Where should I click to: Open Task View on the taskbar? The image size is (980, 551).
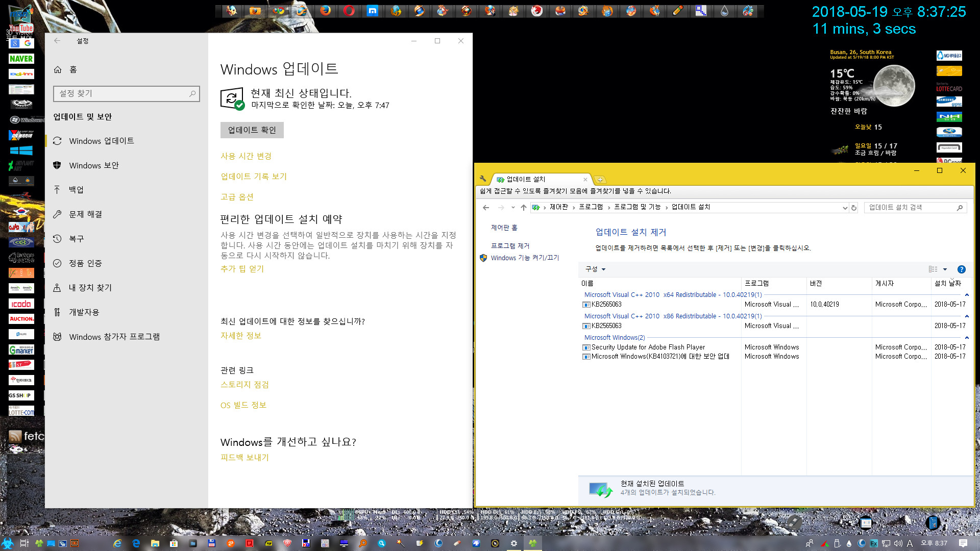coord(24,543)
